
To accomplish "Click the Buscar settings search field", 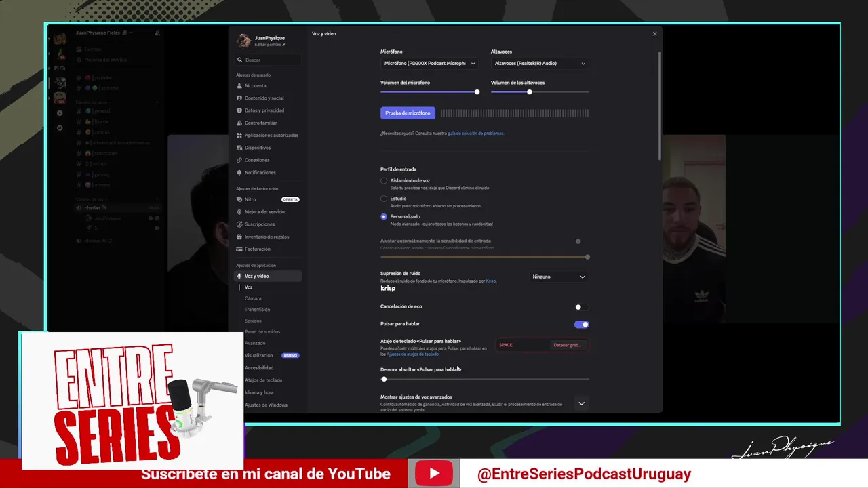I will click(269, 60).
